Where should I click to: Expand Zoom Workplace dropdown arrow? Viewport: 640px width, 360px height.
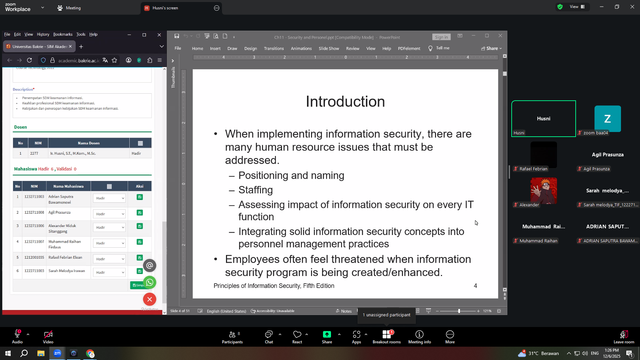point(42,7)
